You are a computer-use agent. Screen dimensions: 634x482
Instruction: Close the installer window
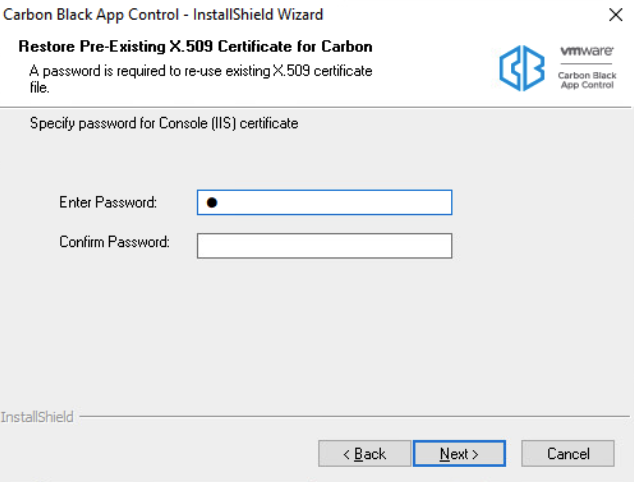pos(615,15)
